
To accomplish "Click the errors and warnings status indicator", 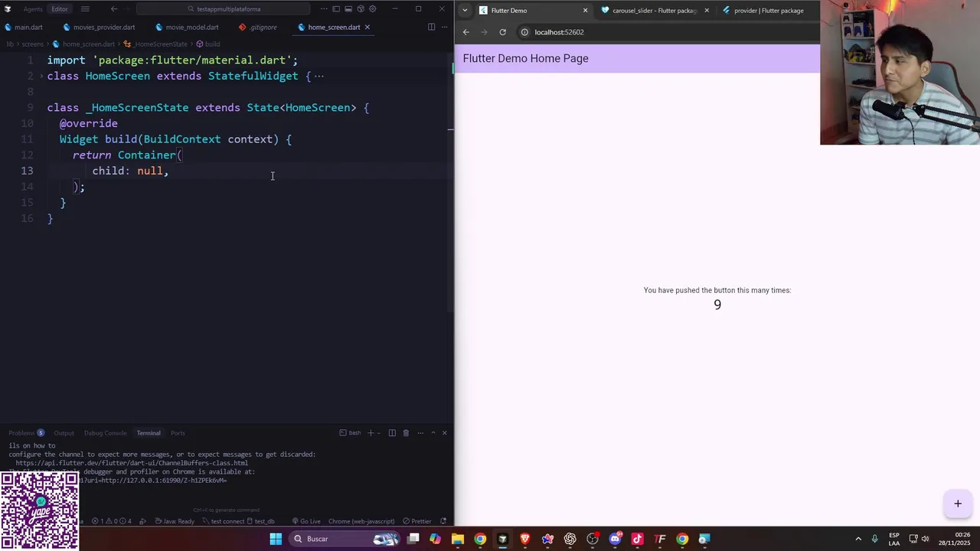I will tap(112, 521).
